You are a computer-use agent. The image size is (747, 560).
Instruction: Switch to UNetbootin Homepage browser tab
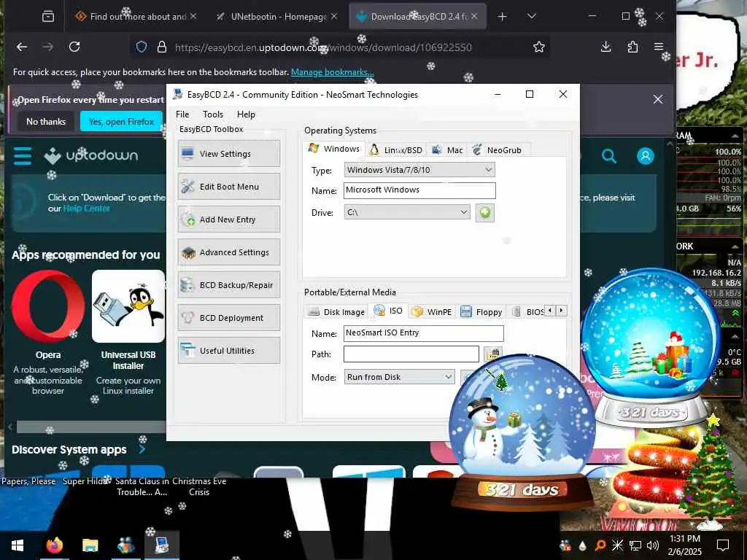(276, 17)
